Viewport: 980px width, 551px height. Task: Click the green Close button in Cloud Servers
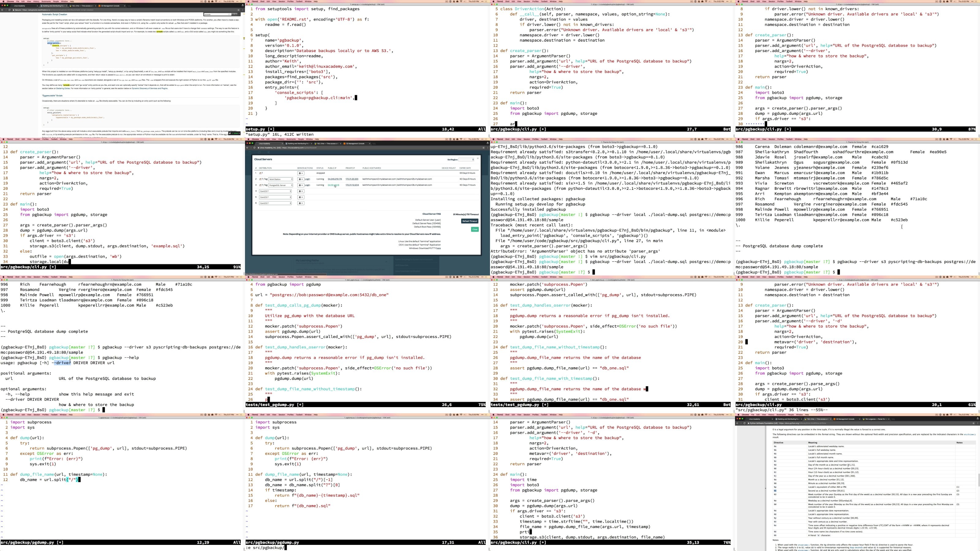coord(475,229)
